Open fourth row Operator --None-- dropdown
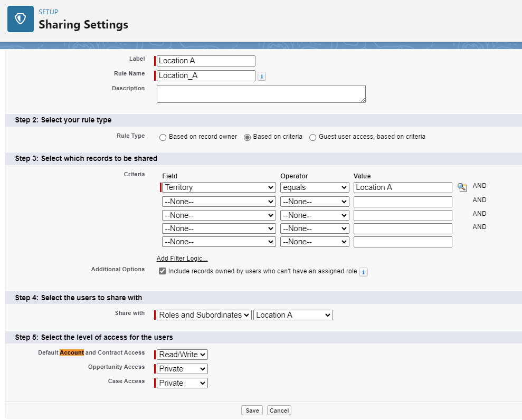The image size is (522, 420). (x=315, y=228)
